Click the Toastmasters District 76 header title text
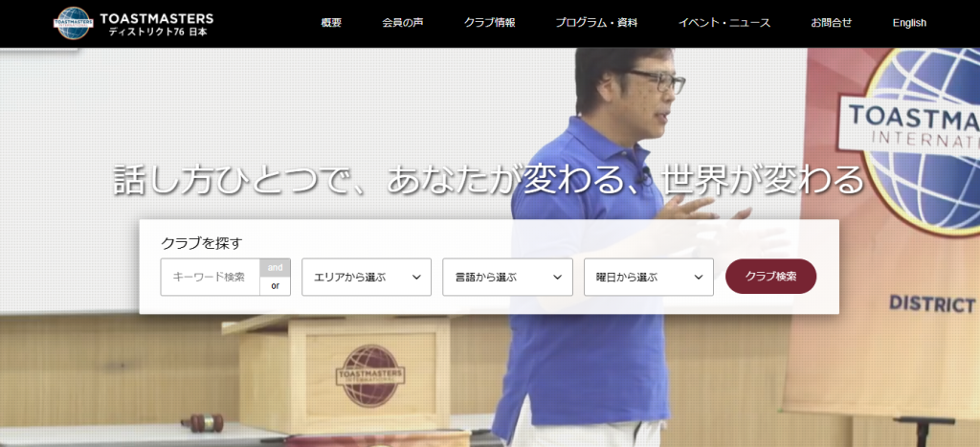The width and height of the screenshot is (980, 447). (x=160, y=24)
